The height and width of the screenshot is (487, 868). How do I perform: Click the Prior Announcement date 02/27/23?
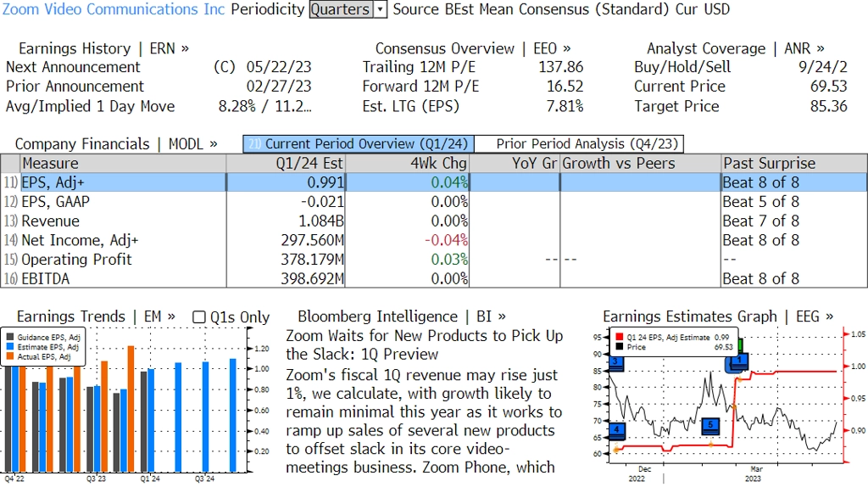click(x=279, y=87)
